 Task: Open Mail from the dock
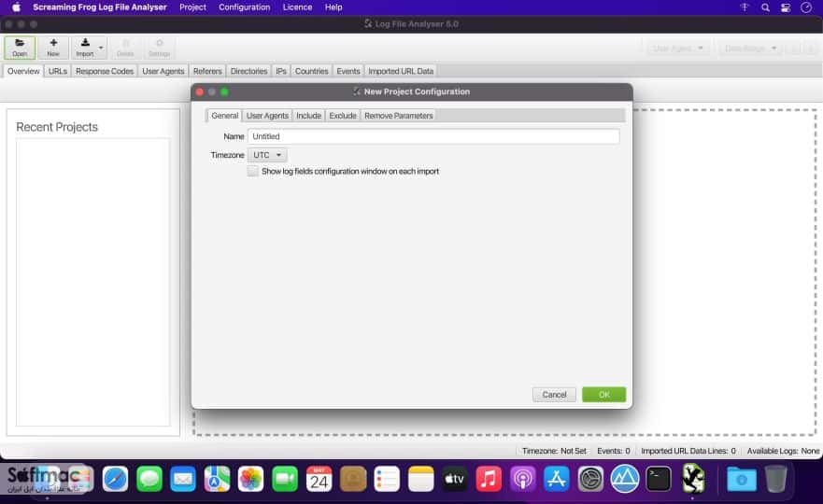click(183, 479)
